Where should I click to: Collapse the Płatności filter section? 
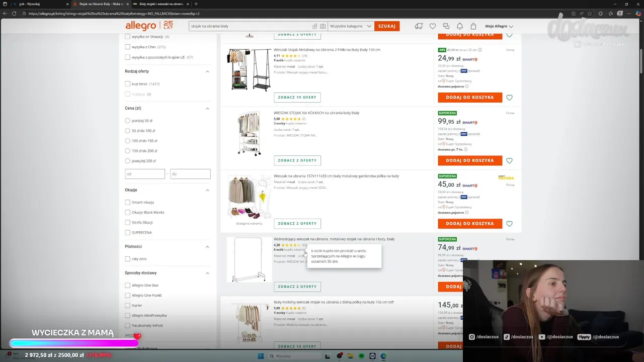click(207, 246)
